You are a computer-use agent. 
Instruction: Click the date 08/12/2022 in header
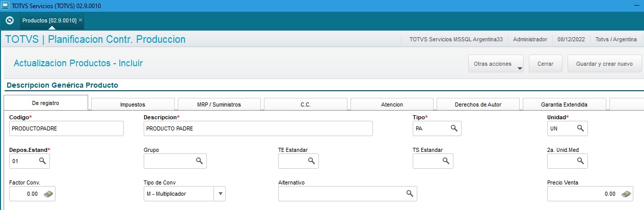coord(571,39)
